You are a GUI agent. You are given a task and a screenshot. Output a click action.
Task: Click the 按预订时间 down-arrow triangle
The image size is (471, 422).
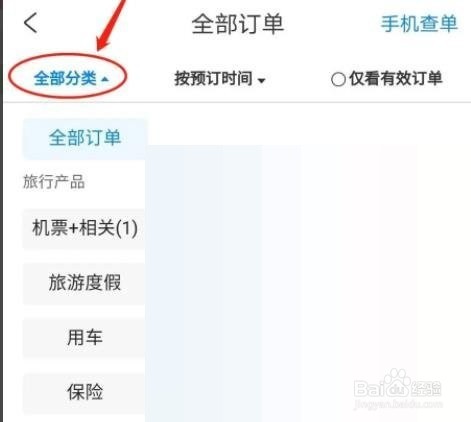coord(261,81)
